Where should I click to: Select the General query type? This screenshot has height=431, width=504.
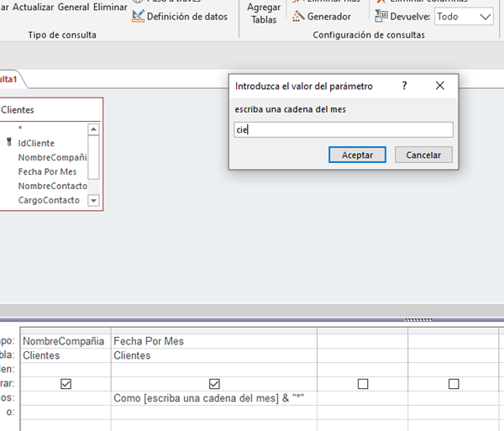[73, 7]
